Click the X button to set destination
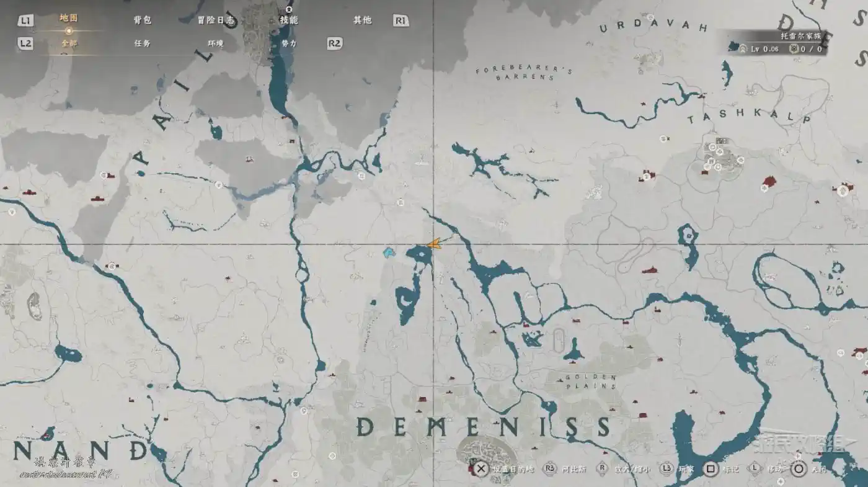This screenshot has width=868, height=487. 481,469
